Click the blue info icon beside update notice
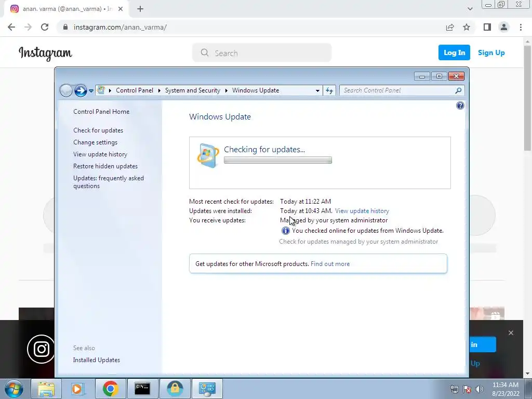532x399 pixels. (285, 231)
